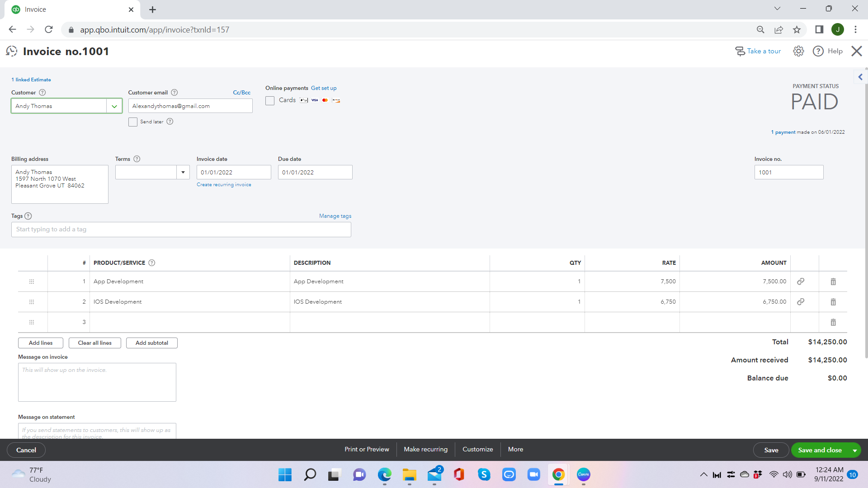Viewport: 868px width, 488px height.
Task: Expand the Customer dropdown
Action: pos(114,106)
